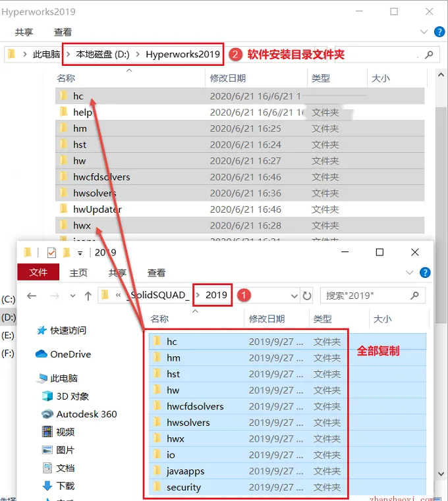
Task: Open 快速访问 in the navigation pane
Action: tap(61, 330)
